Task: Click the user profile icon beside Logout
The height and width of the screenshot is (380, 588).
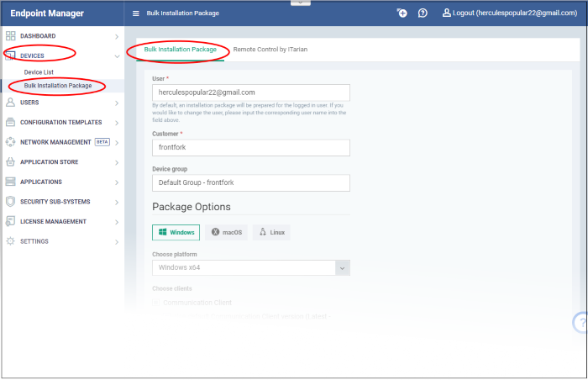Action: coord(446,13)
